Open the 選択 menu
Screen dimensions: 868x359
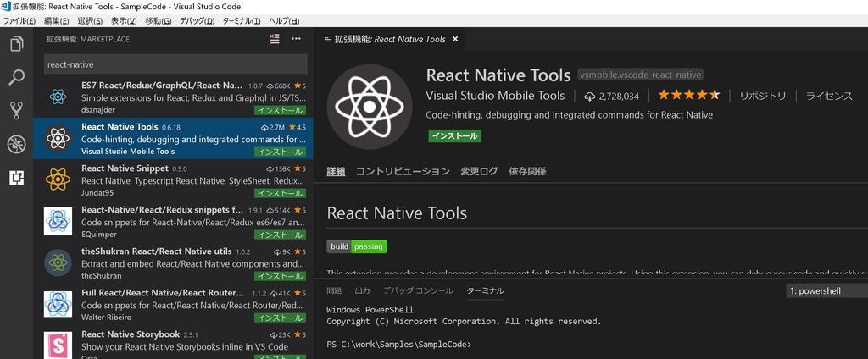tap(90, 21)
